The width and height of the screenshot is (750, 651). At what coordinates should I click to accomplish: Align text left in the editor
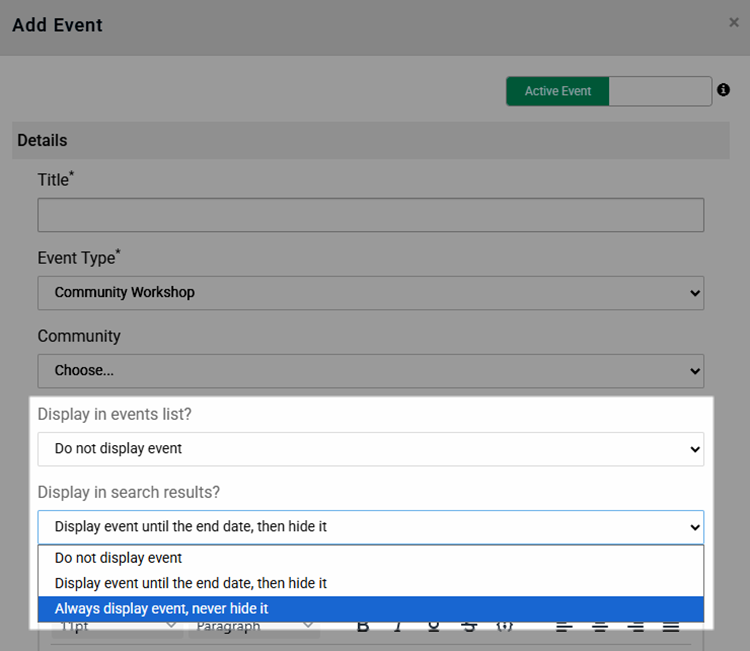(x=565, y=627)
